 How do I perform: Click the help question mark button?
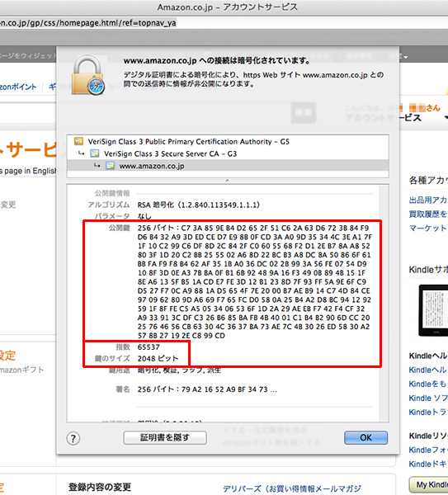[x=73, y=438]
